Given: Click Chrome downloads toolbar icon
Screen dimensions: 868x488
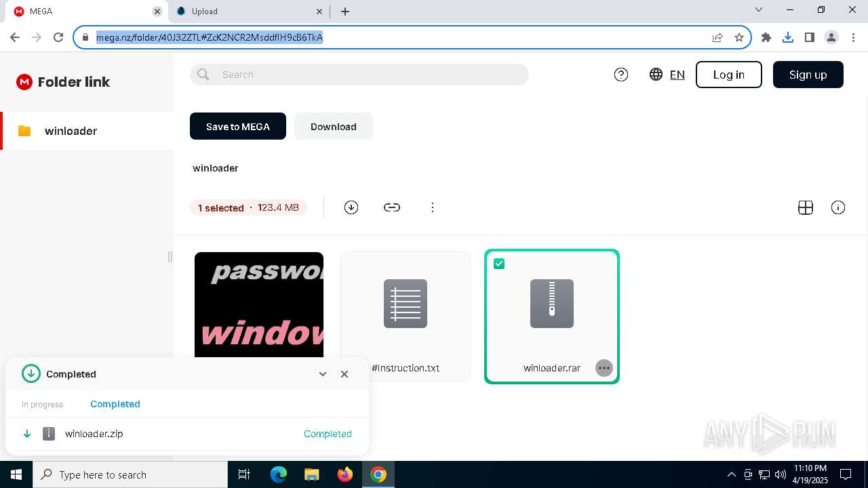Looking at the screenshot, I should [788, 37].
